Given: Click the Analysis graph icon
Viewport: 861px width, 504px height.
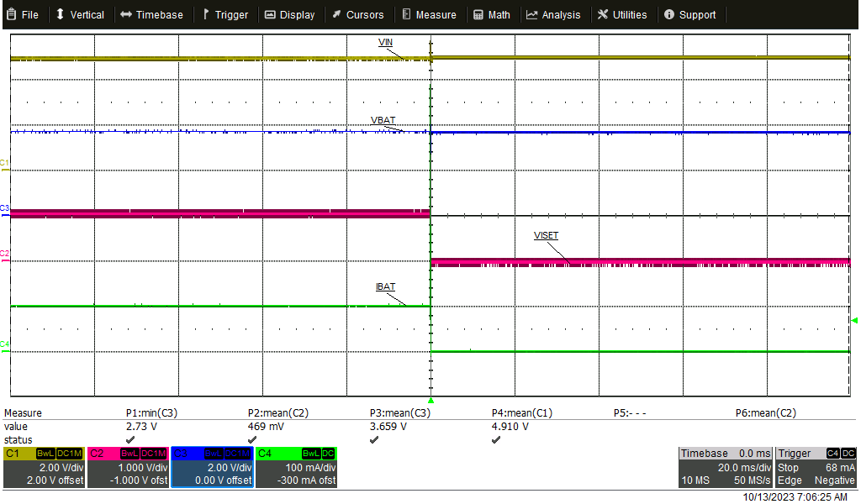Looking at the screenshot, I should click(x=531, y=13).
